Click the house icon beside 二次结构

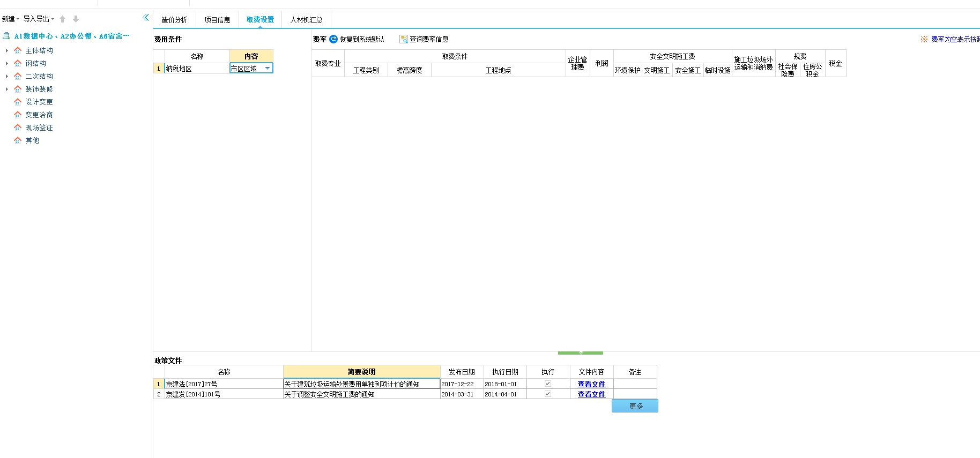click(18, 76)
